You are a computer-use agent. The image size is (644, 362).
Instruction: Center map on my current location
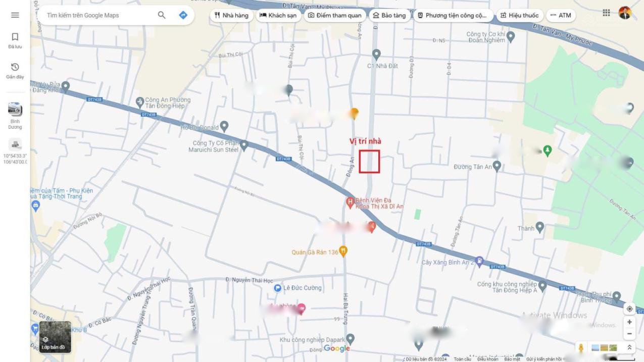(x=629, y=309)
